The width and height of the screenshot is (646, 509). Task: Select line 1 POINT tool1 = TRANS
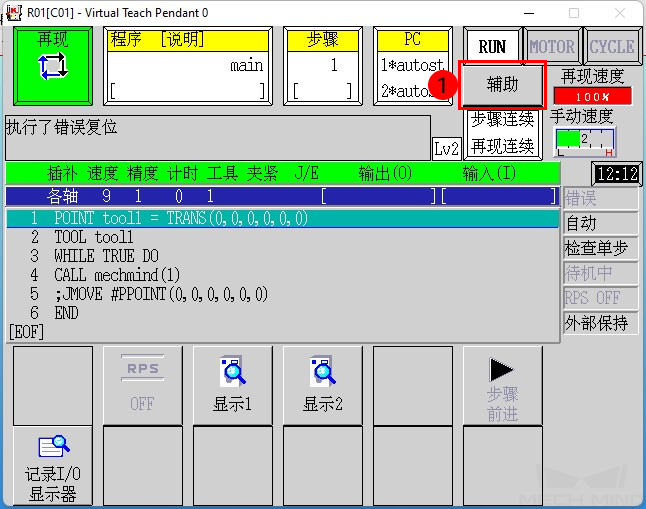[283, 218]
